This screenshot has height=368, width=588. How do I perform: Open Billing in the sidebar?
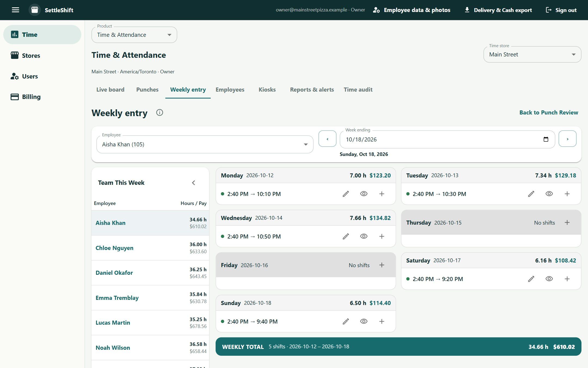click(x=42, y=97)
